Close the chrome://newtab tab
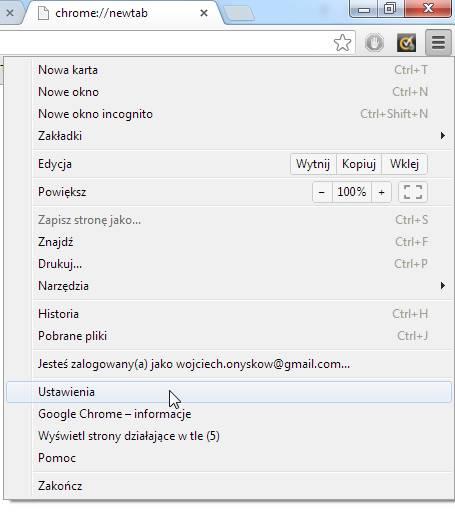Viewport: 455px width, 530px height. click(x=204, y=13)
